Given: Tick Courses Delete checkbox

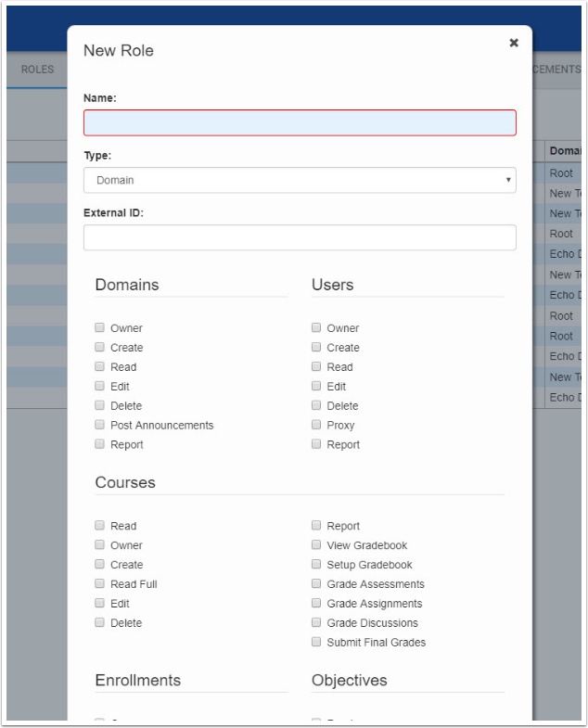Looking at the screenshot, I should tap(99, 622).
